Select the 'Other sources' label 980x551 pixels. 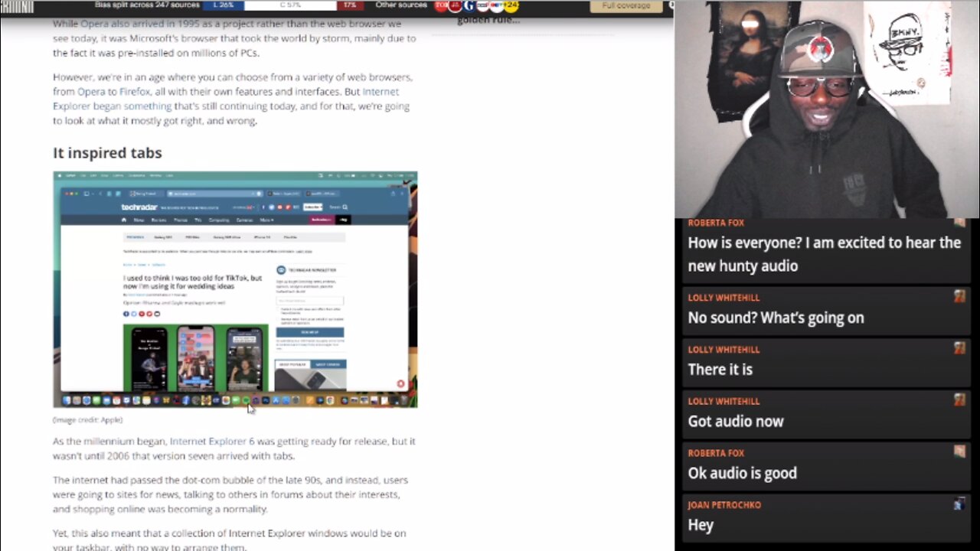(401, 5)
